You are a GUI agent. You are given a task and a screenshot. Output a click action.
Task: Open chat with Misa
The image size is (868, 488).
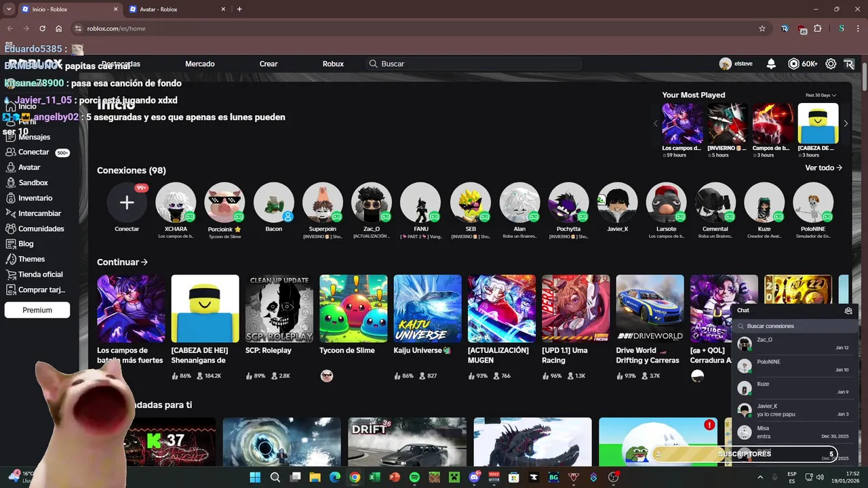pos(795,432)
